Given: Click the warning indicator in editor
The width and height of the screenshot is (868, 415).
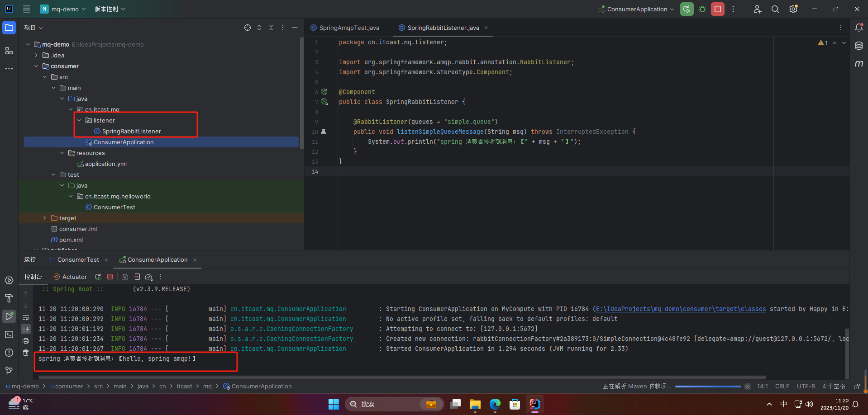Looking at the screenshot, I should [823, 43].
